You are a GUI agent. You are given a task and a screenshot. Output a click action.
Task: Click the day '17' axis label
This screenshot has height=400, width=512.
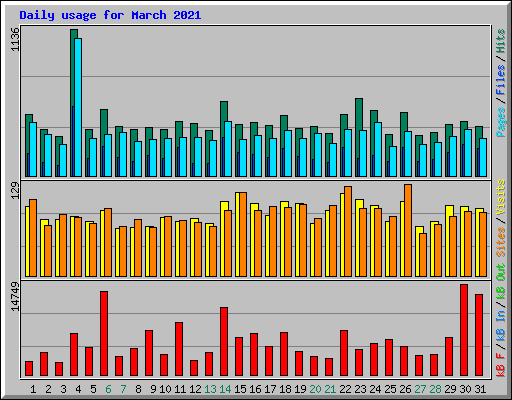click(x=270, y=389)
